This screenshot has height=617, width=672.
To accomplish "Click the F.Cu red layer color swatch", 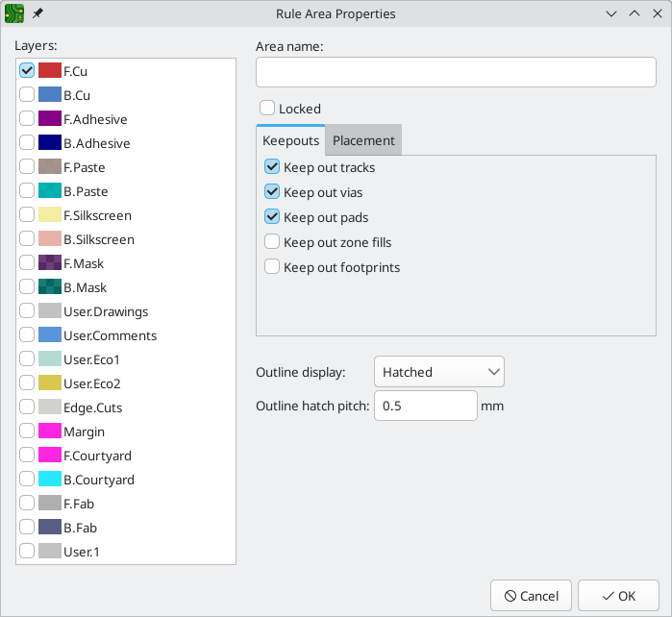I will pos(50,71).
